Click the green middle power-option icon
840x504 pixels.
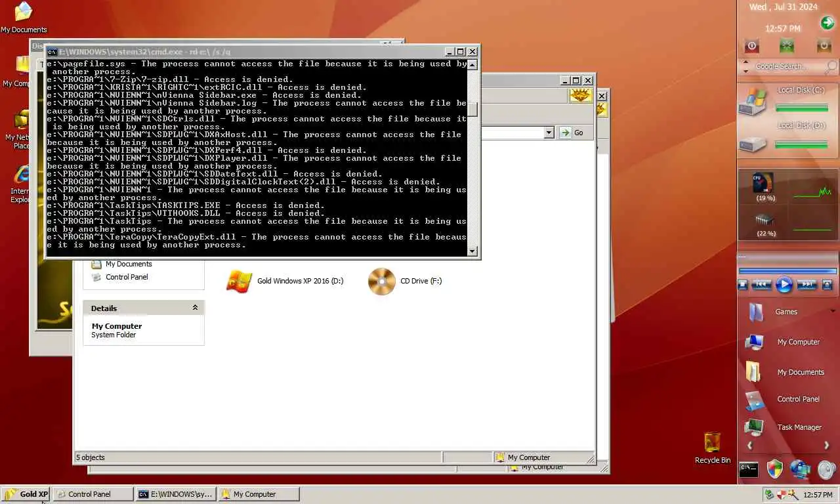787,46
